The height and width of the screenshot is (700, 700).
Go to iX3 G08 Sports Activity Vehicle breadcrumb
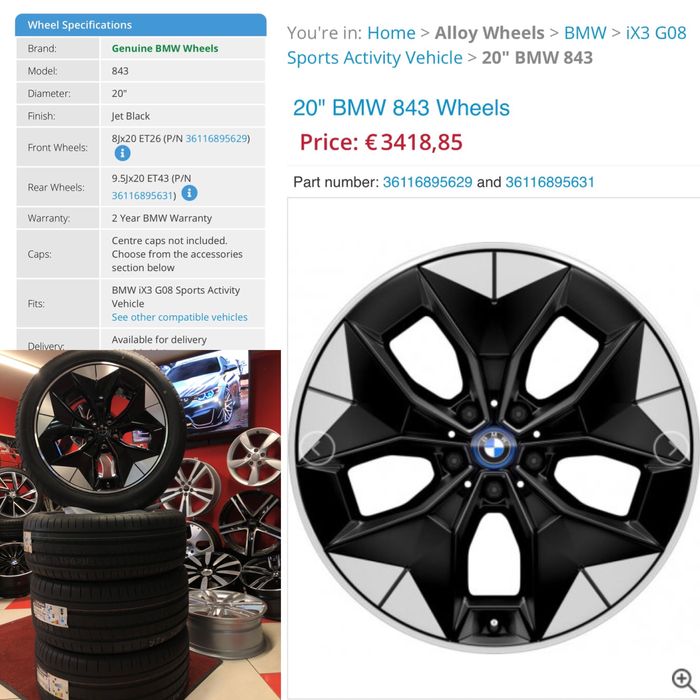click(487, 45)
